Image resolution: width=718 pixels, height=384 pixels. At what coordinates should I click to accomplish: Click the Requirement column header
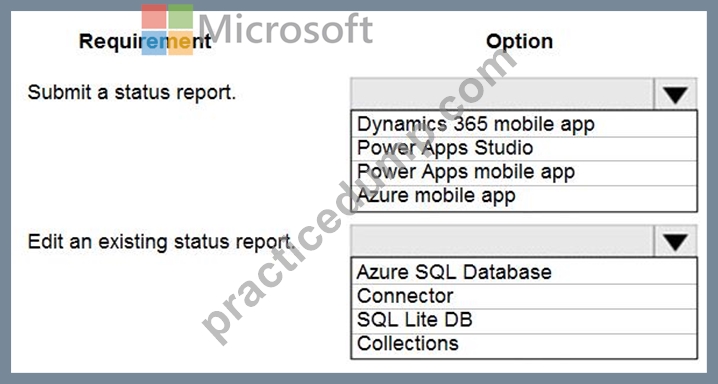pyautogui.click(x=145, y=41)
